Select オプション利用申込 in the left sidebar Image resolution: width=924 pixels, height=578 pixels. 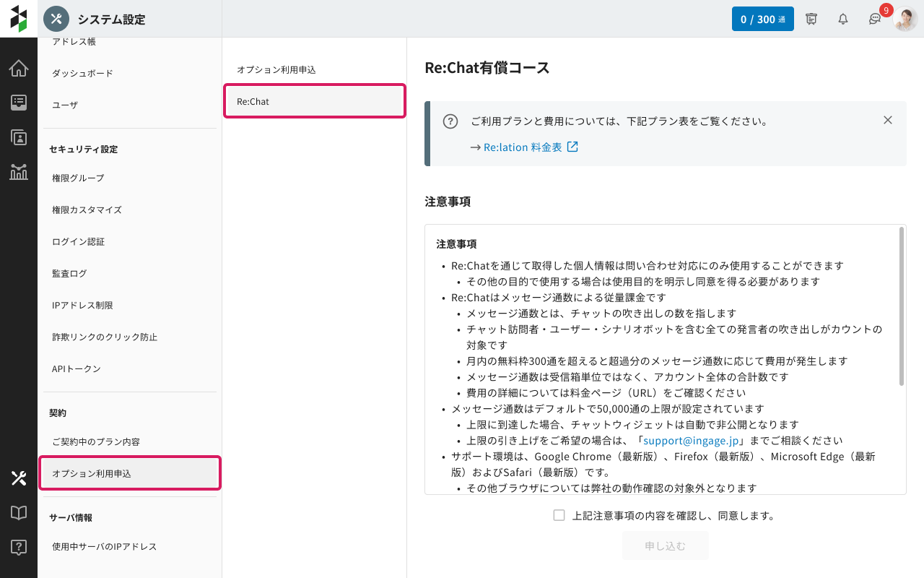tap(130, 473)
